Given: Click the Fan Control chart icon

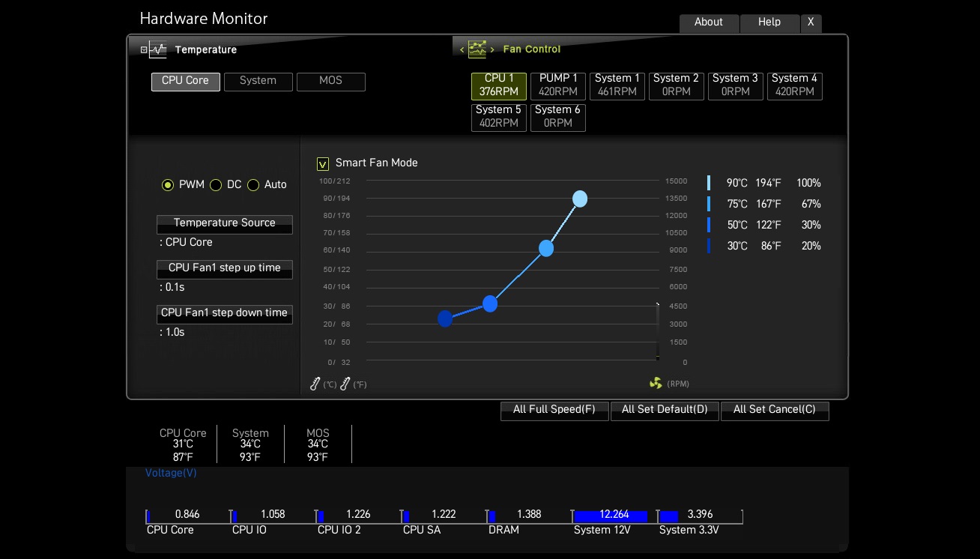Looking at the screenshot, I should [477, 49].
